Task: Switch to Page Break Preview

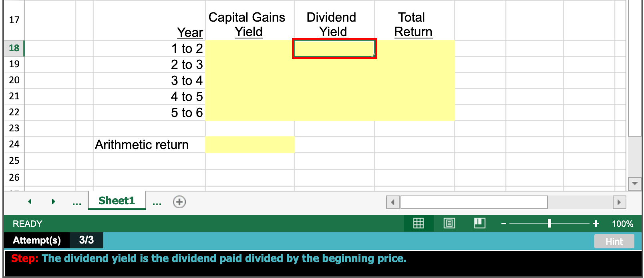Action: click(479, 223)
